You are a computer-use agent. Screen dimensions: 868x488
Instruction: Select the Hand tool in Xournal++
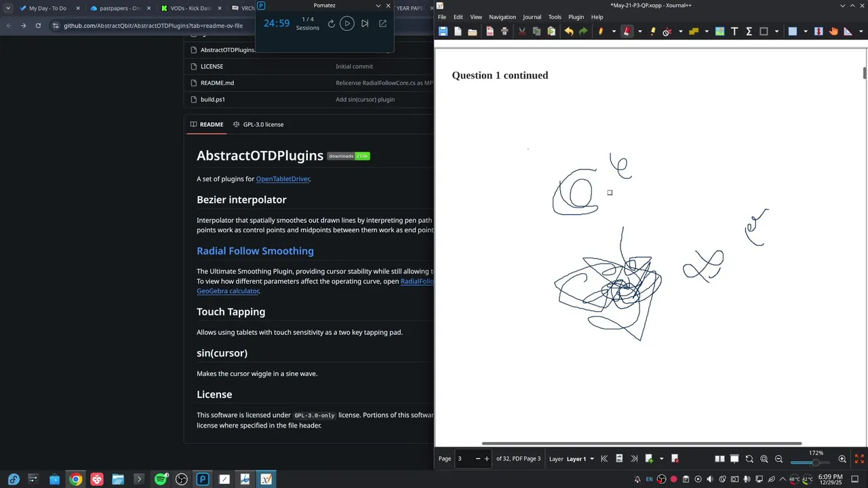click(x=833, y=31)
